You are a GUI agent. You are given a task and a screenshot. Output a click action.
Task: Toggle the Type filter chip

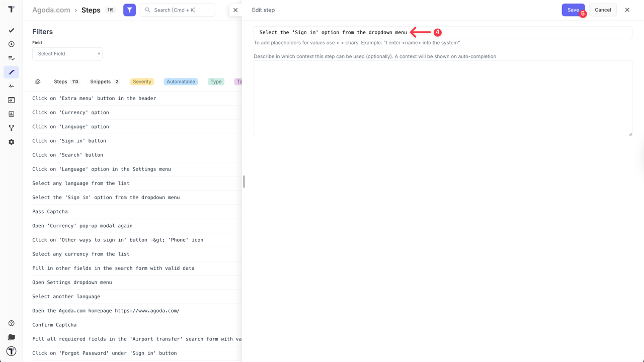click(215, 81)
